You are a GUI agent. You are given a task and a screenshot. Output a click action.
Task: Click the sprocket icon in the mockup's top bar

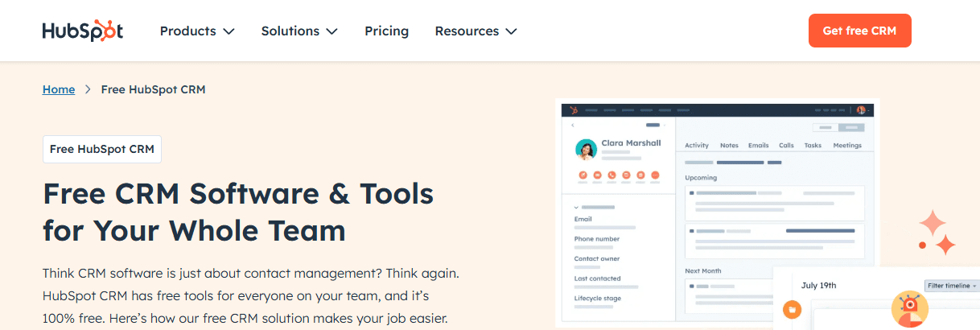pyautogui.click(x=574, y=109)
